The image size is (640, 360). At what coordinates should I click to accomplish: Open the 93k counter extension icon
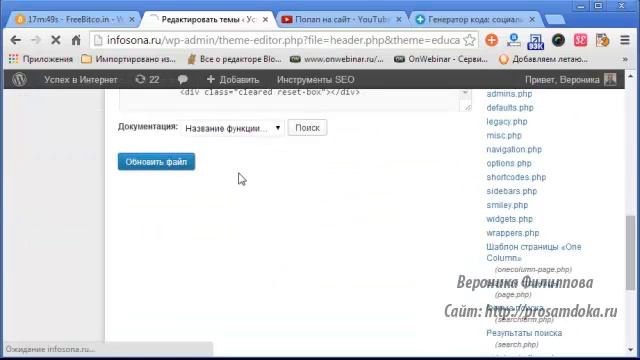535,41
